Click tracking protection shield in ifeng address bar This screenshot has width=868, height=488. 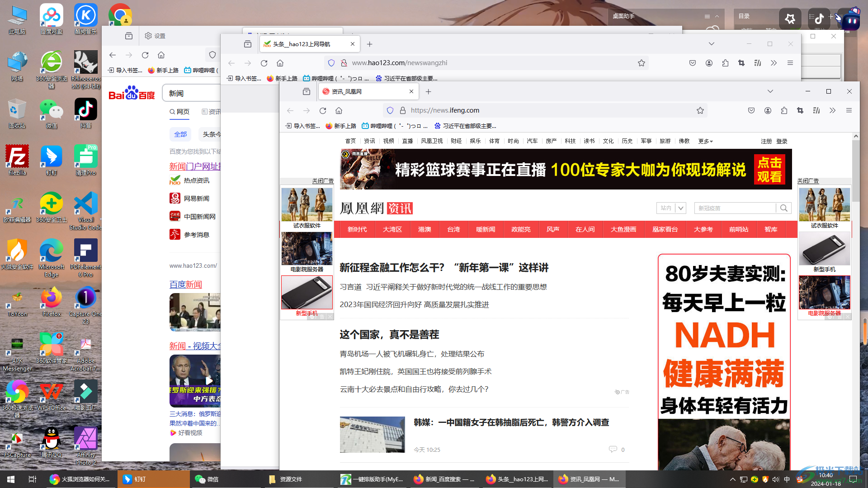390,111
